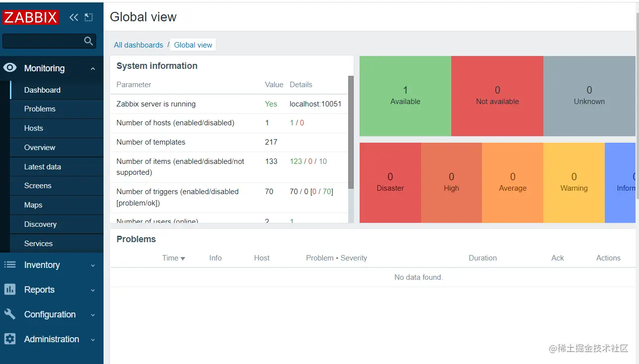The width and height of the screenshot is (639, 364).
Task: Collapse the Monitoring menu chevron
Action: [93, 69]
